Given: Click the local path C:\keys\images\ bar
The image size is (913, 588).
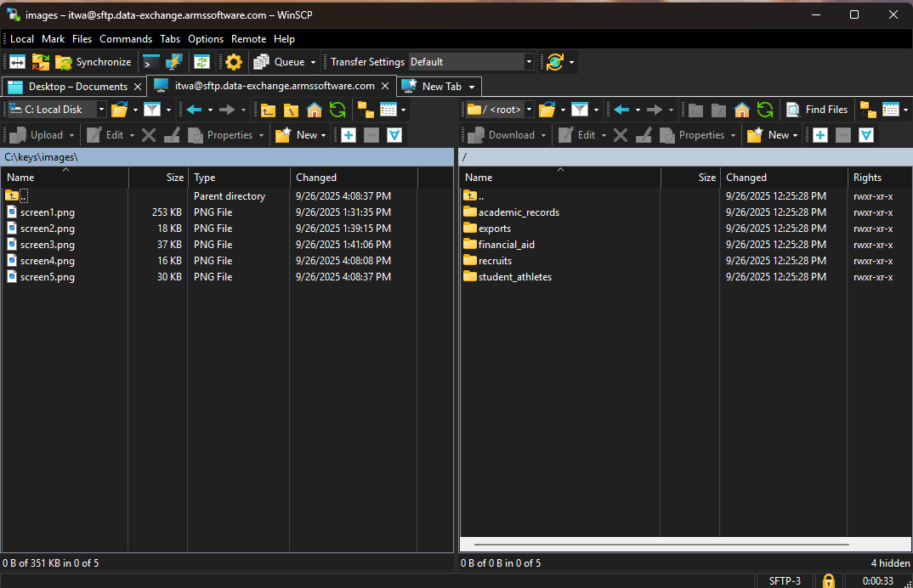Looking at the screenshot, I should 227,157.
